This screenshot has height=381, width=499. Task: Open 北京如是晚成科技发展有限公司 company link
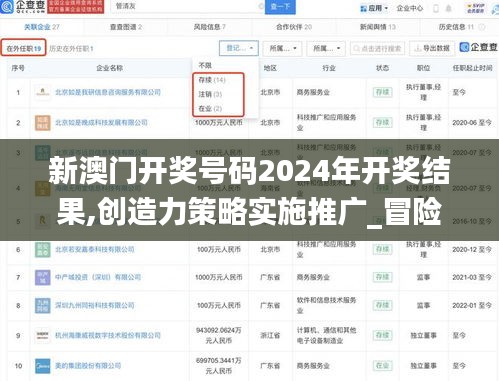[x=101, y=123]
